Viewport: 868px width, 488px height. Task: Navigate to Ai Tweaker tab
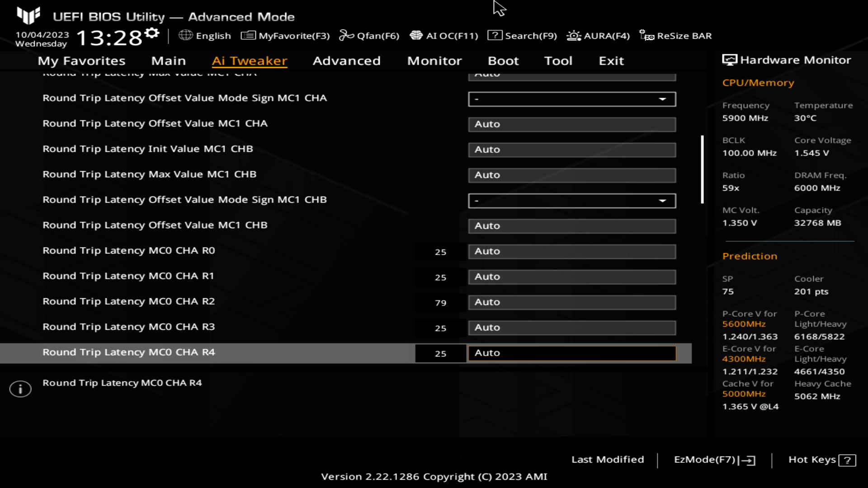point(249,60)
